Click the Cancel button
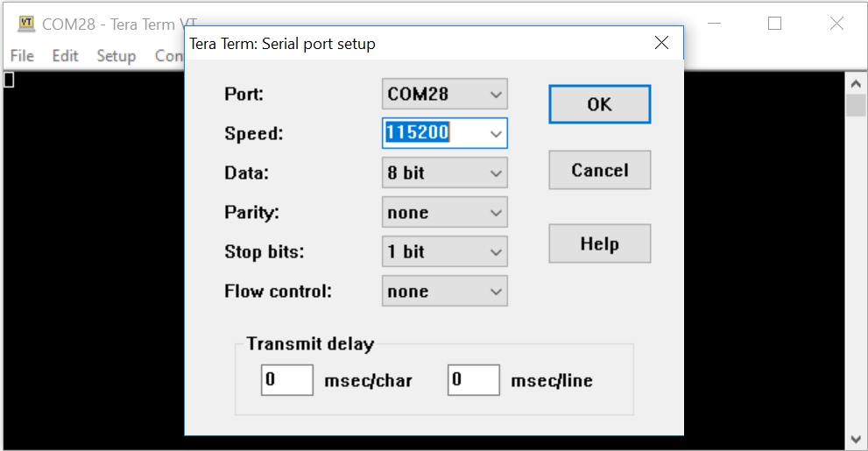Screen dimensions: 868x451 [x=599, y=170]
